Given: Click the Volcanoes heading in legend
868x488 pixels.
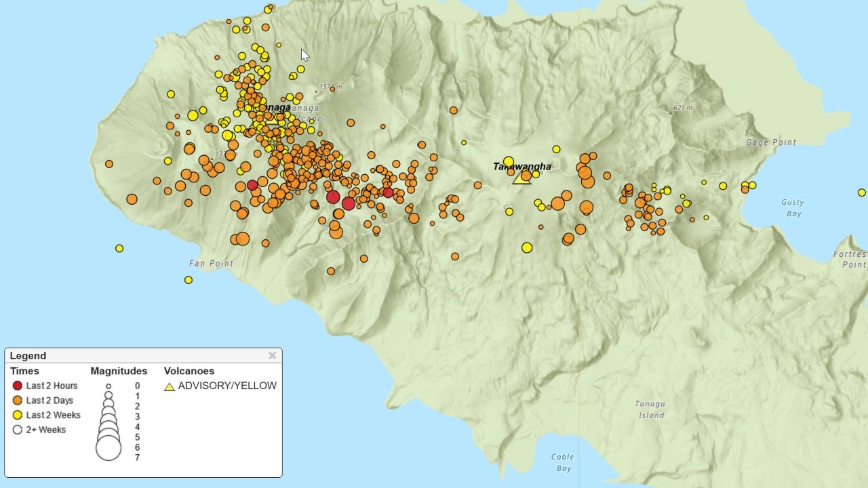Looking at the screenshot, I should pos(189,371).
